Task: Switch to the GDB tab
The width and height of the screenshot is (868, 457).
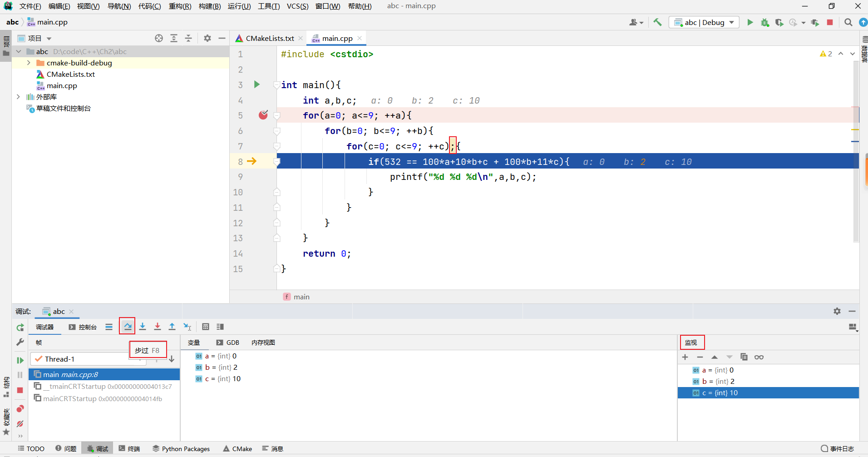Action: coord(228,343)
